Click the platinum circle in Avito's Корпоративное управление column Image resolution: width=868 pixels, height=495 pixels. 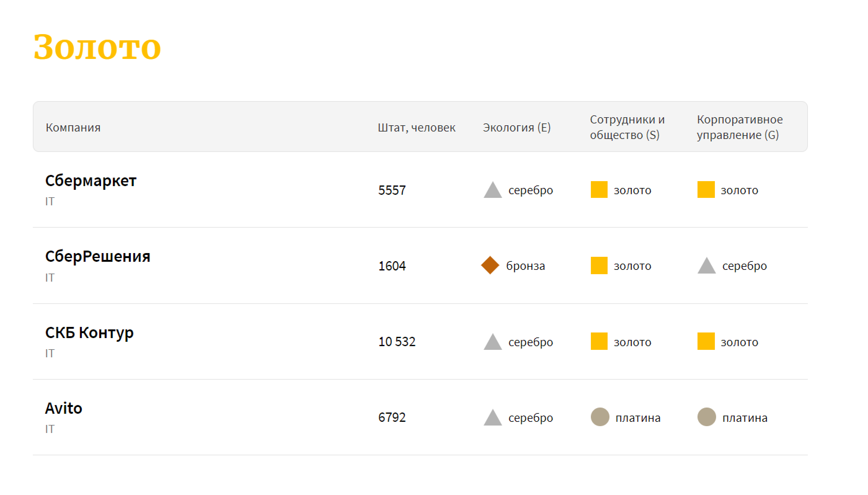coord(706,417)
